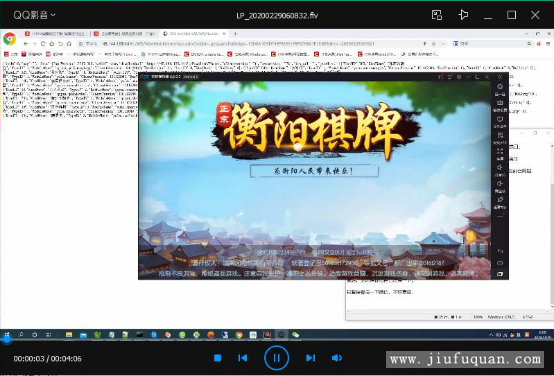This screenshot has height=376, width=554.
Task: Click the playback progress handle
Action: coord(6,339)
